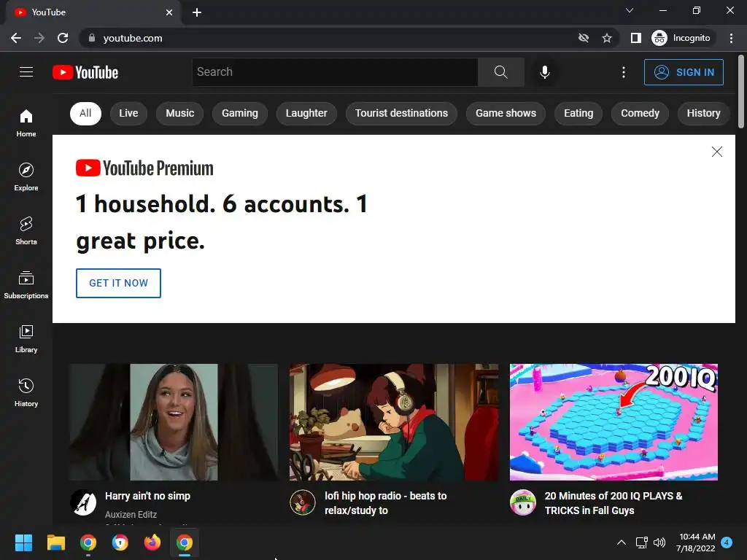This screenshot has height=560, width=747.
Task: Close the YouTube browser tab
Action: pos(169,12)
